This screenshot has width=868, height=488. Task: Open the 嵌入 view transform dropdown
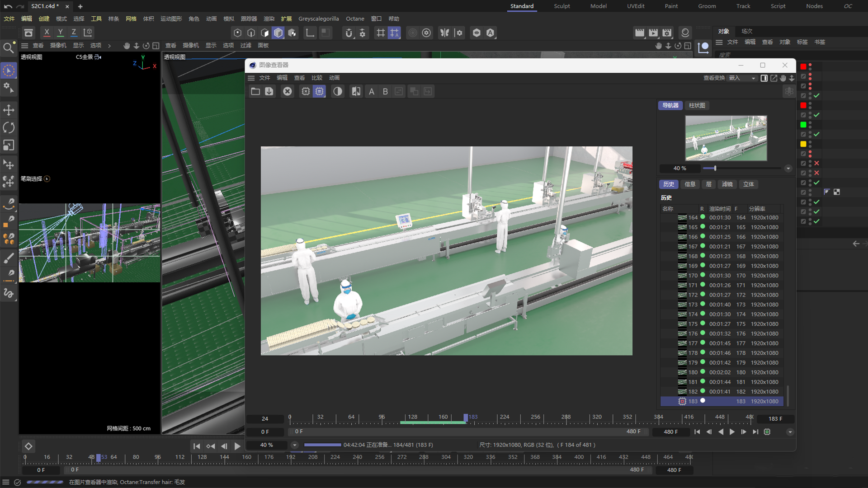pyautogui.click(x=743, y=78)
